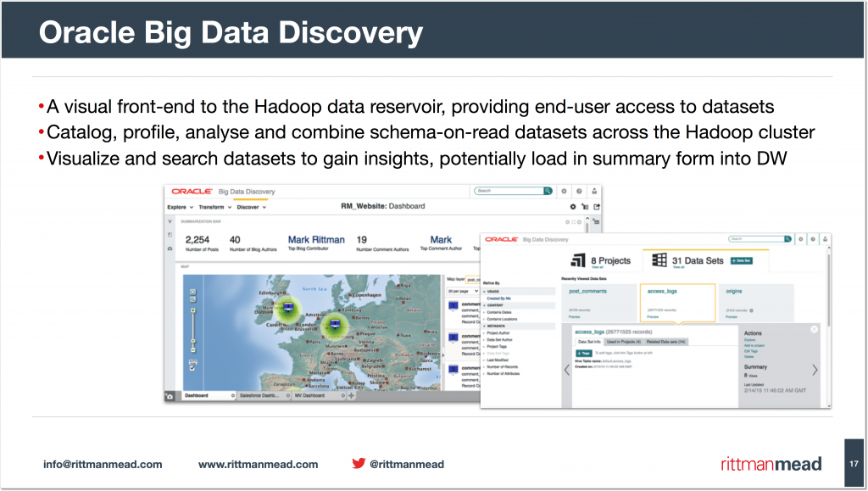
Task: Open the settings gear in the Dashboard window header
Action: click(x=564, y=191)
